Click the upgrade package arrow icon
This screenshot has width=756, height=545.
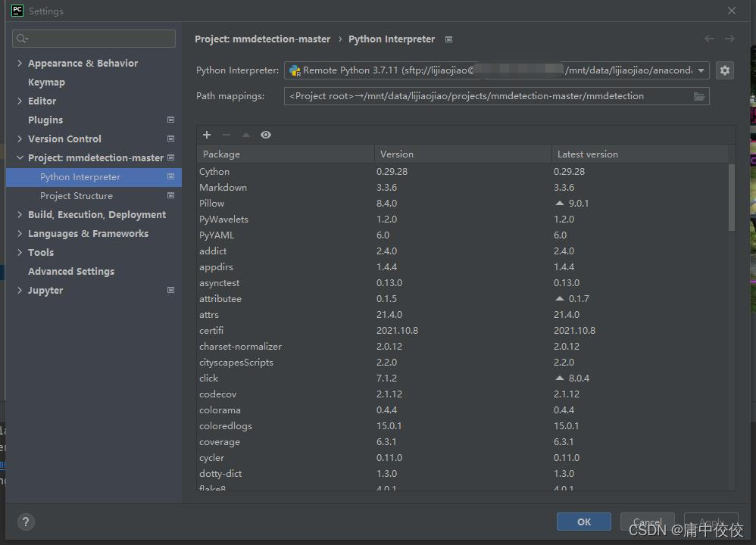pyautogui.click(x=246, y=135)
